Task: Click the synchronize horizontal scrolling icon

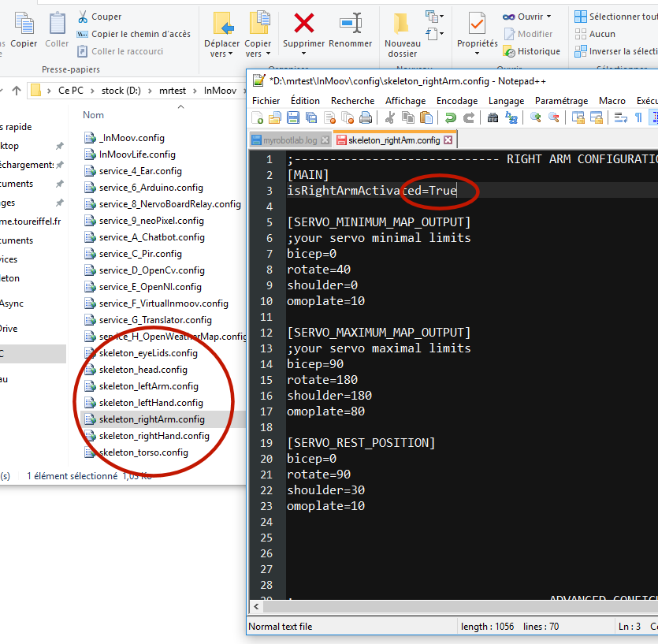Action: pos(597,118)
